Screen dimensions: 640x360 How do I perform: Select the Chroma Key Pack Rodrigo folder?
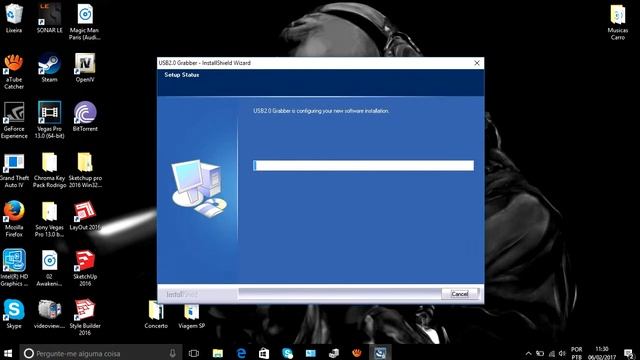pyautogui.click(x=49, y=170)
